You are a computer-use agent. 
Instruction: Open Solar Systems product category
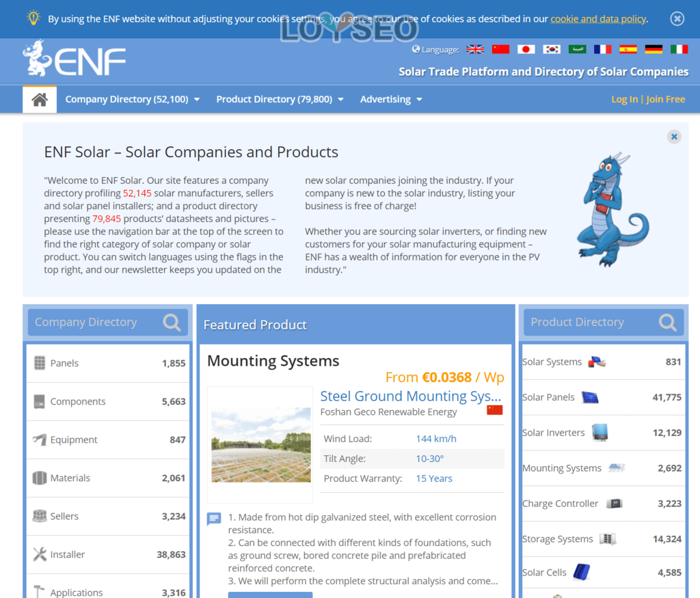pos(604,362)
